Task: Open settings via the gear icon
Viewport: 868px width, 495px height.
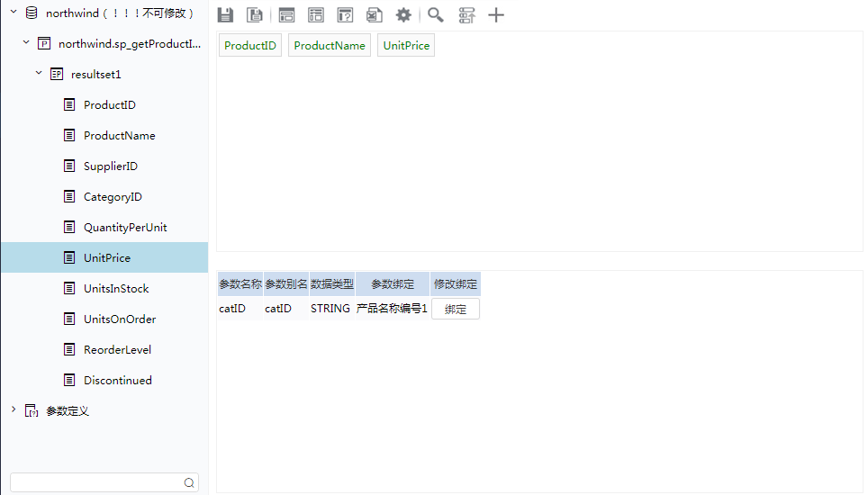Action: click(403, 15)
